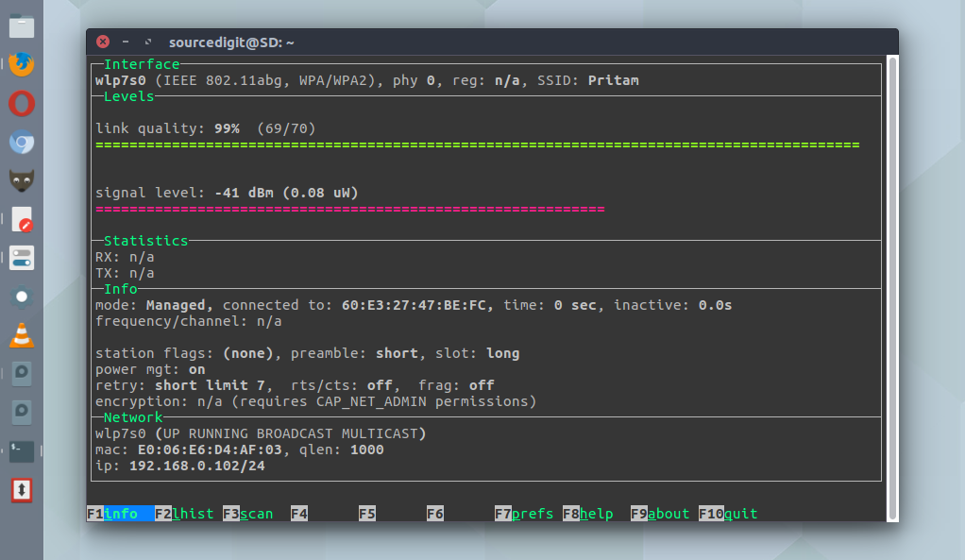
Task: Open the upper grey magnifier dock icon above the lower one
Action: coord(22,374)
